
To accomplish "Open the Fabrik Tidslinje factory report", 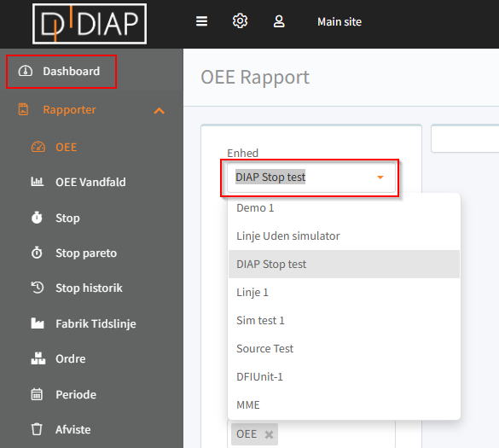I will point(84,323).
